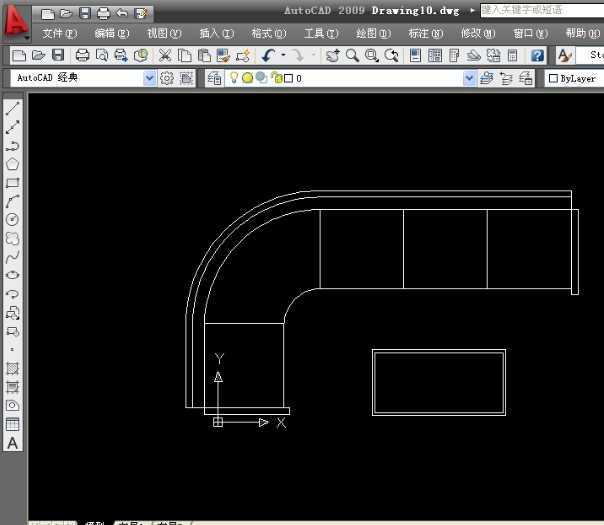Viewport: 604px width, 525px height.
Task: Select the Polygon tool
Action: click(12, 164)
